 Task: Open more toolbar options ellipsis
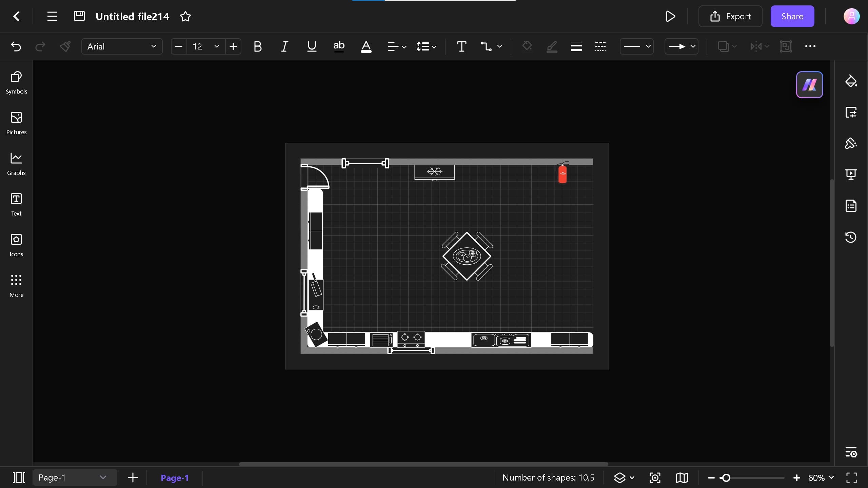[810, 46]
